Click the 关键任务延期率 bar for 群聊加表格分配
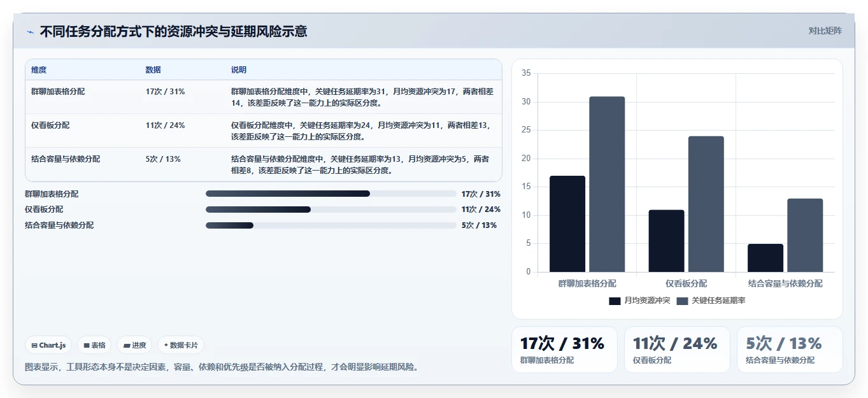Viewport: 868px width, 398px height. coord(607,185)
